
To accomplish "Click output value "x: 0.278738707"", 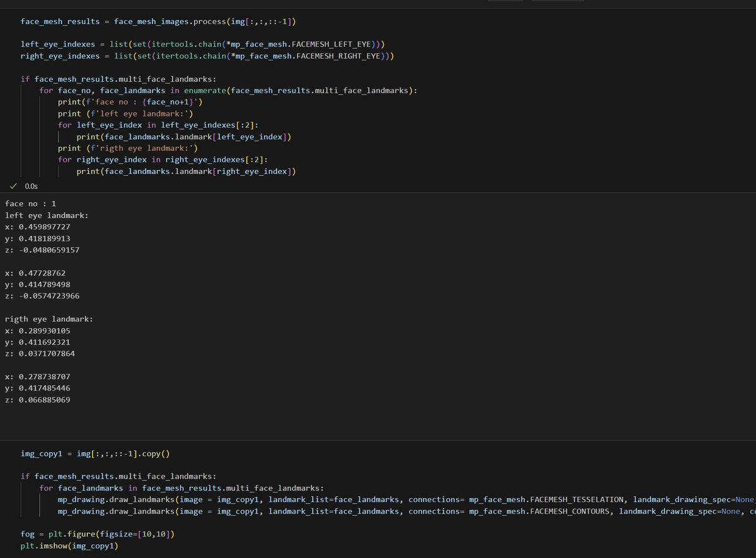I will 37,377.
